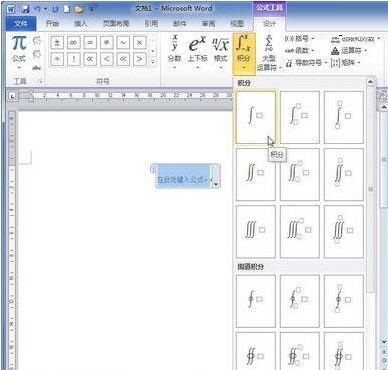Viewport: 388px width, 370px height.
Task: Open the 导数符号 (Accent) dropdown
Action: coord(306,63)
